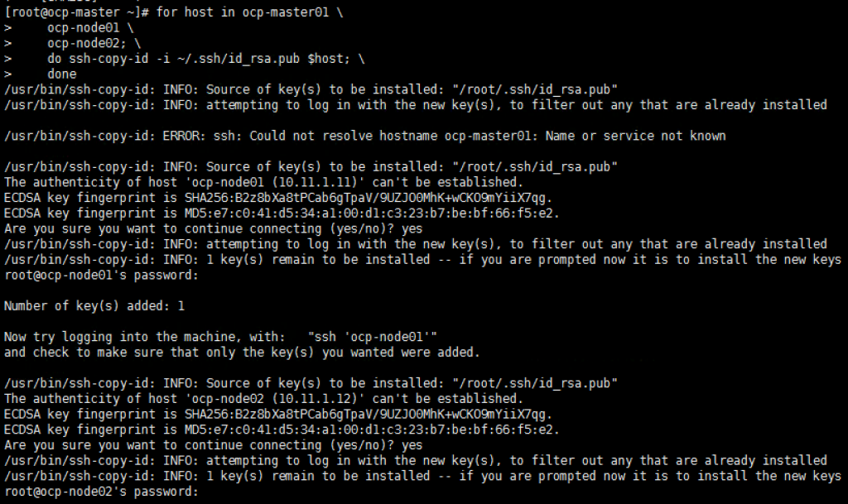Click the root@ocp-node02's password prompt

(x=101, y=492)
